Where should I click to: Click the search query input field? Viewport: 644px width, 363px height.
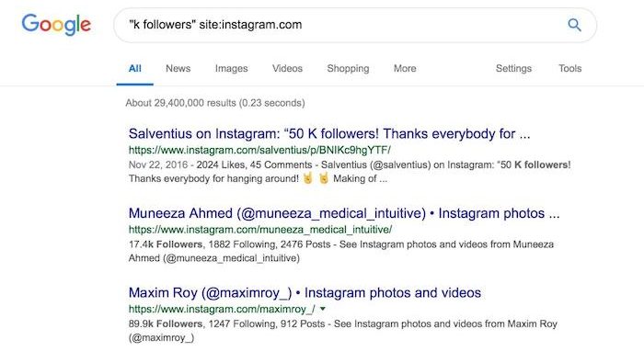pos(345,25)
